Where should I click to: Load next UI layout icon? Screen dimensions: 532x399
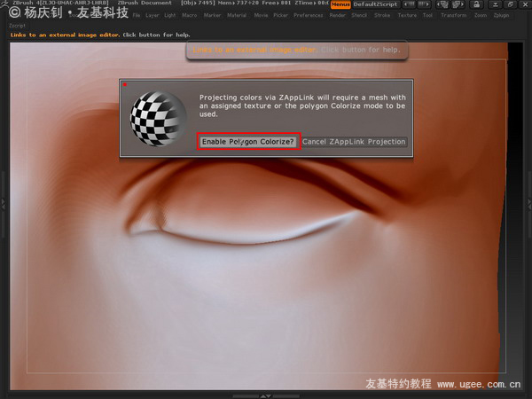[x=458, y=4]
